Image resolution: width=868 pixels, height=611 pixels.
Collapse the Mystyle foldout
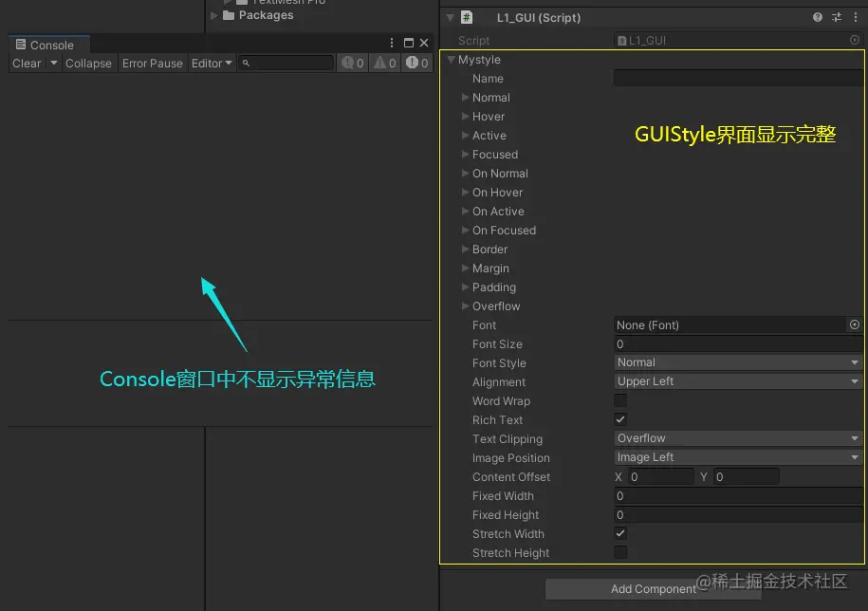(452, 59)
